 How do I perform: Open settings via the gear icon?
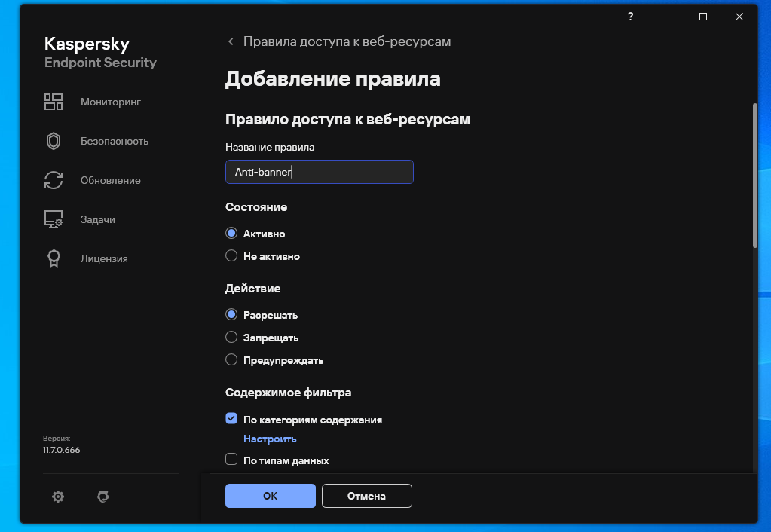coord(58,497)
